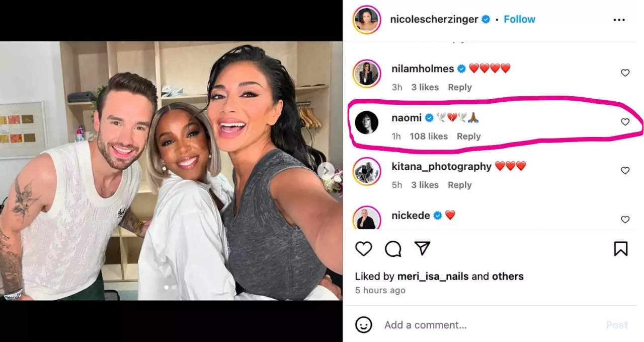Reply to naomi's comment
The width and height of the screenshot is (644, 342).
click(468, 136)
